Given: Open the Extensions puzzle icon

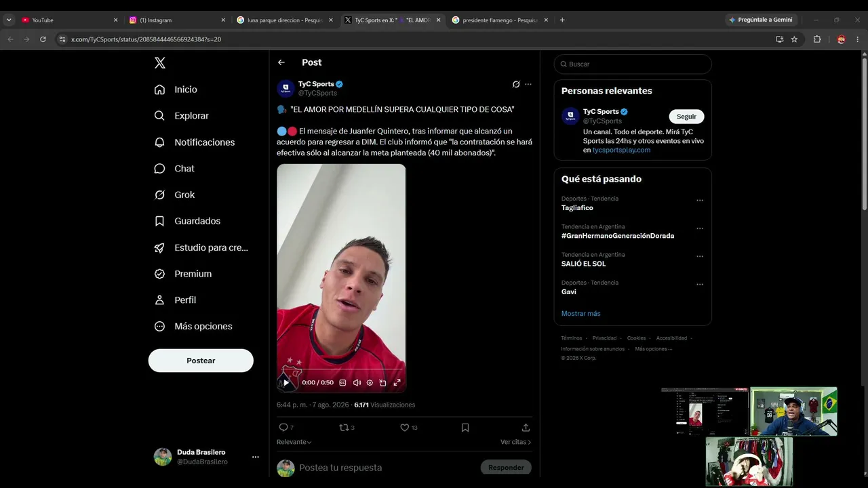Looking at the screenshot, I should 817,39.
